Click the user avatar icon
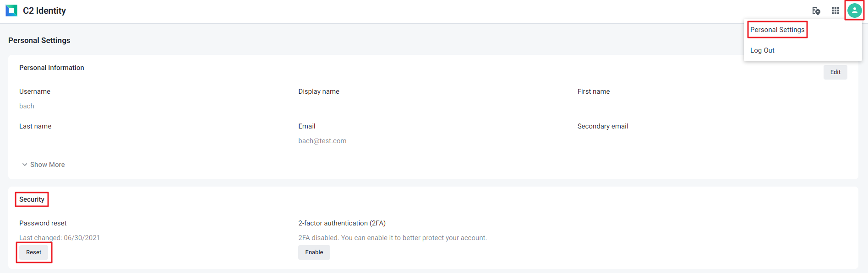The image size is (868, 273). [854, 10]
